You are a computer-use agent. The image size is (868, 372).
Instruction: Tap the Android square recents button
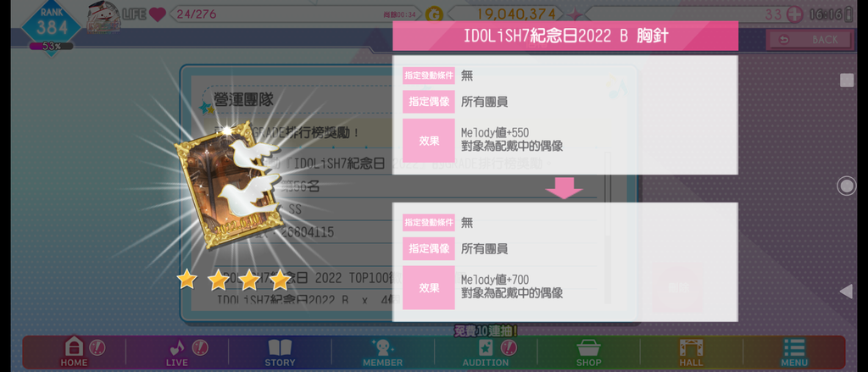847,81
